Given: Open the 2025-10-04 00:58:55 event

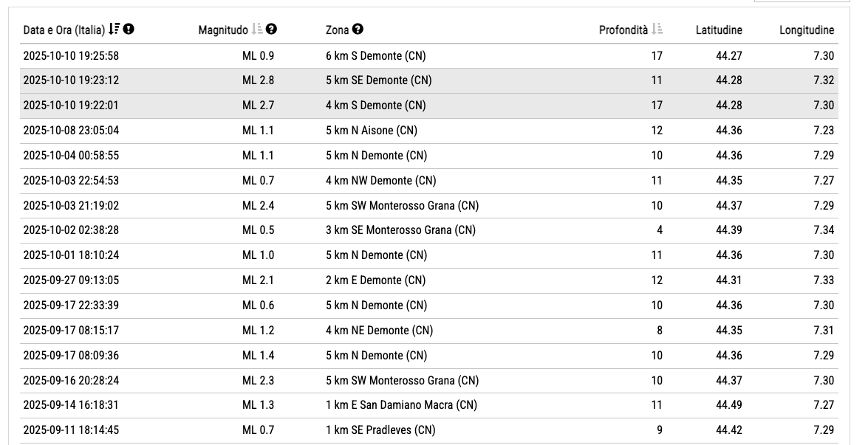Looking at the screenshot, I should click(71, 156).
